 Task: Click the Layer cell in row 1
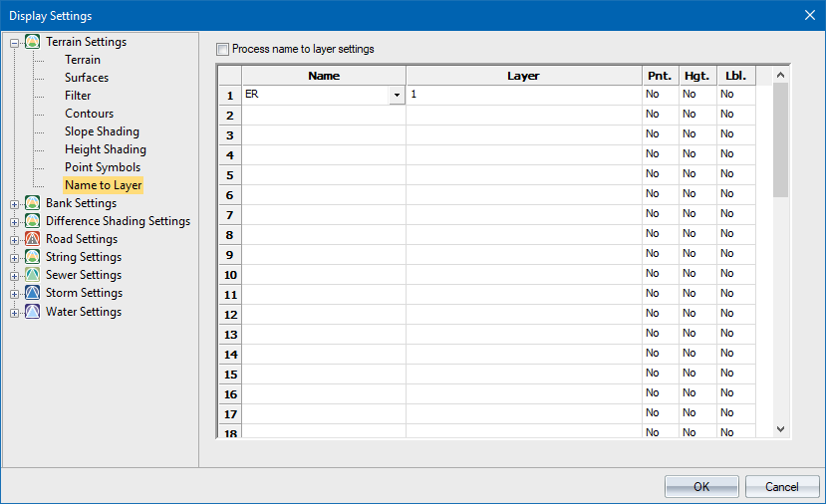pyautogui.click(x=523, y=95)
